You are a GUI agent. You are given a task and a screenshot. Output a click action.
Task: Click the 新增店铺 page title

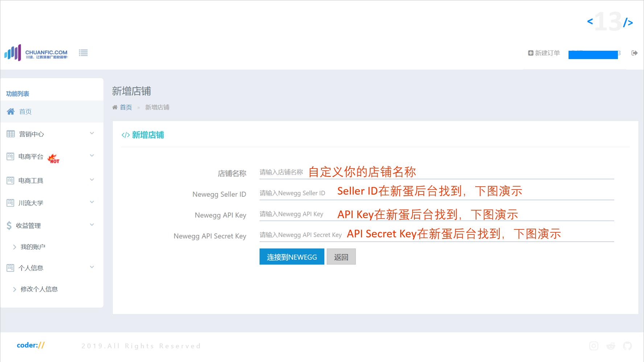click(x=131, y=91)
